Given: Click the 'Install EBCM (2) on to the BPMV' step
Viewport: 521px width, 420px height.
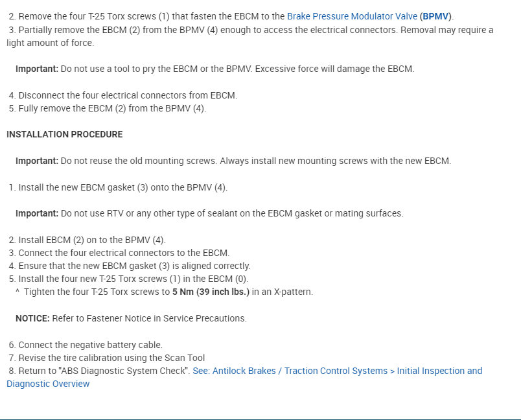Looking at the screenshot, I should (91, 240).
